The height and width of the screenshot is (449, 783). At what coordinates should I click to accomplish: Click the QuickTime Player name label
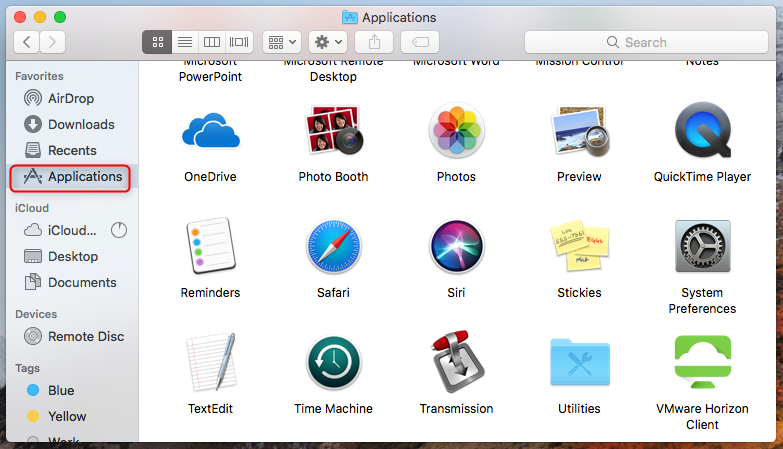coord(702,177)
